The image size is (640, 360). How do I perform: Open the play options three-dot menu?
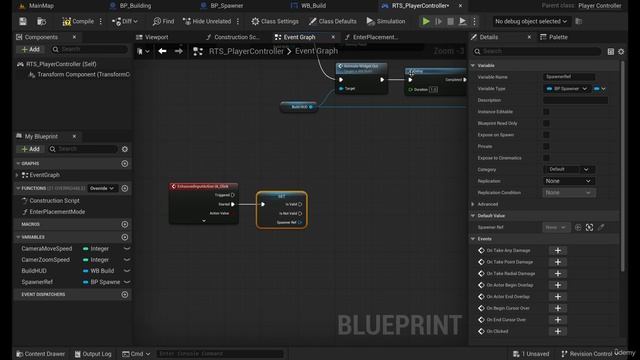click(474, 21)
